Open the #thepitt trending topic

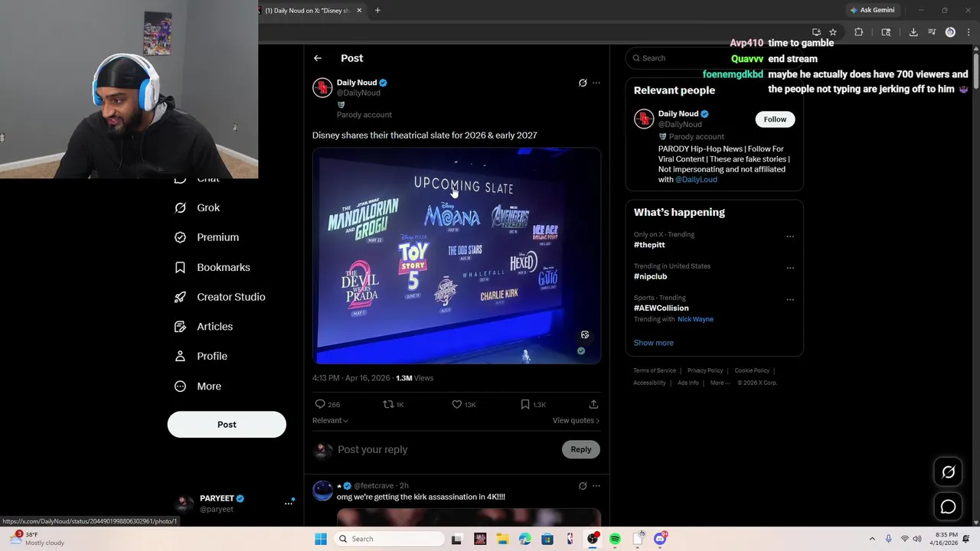pos(649,245)
